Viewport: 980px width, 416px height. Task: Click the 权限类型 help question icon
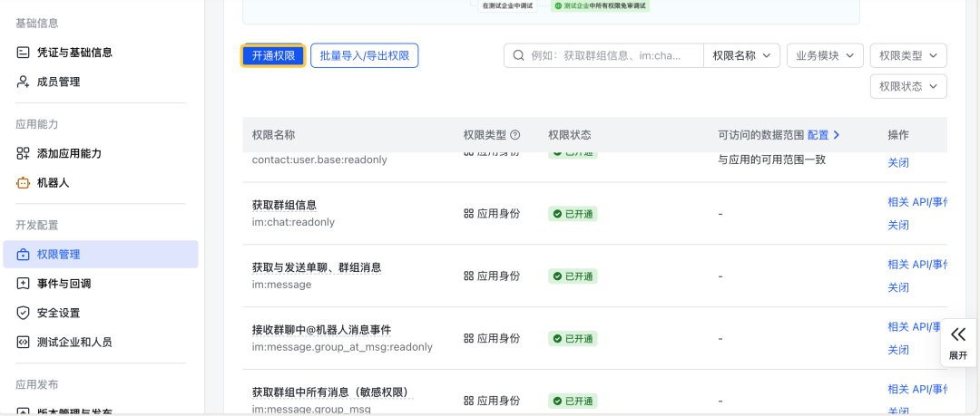(515, 135)
